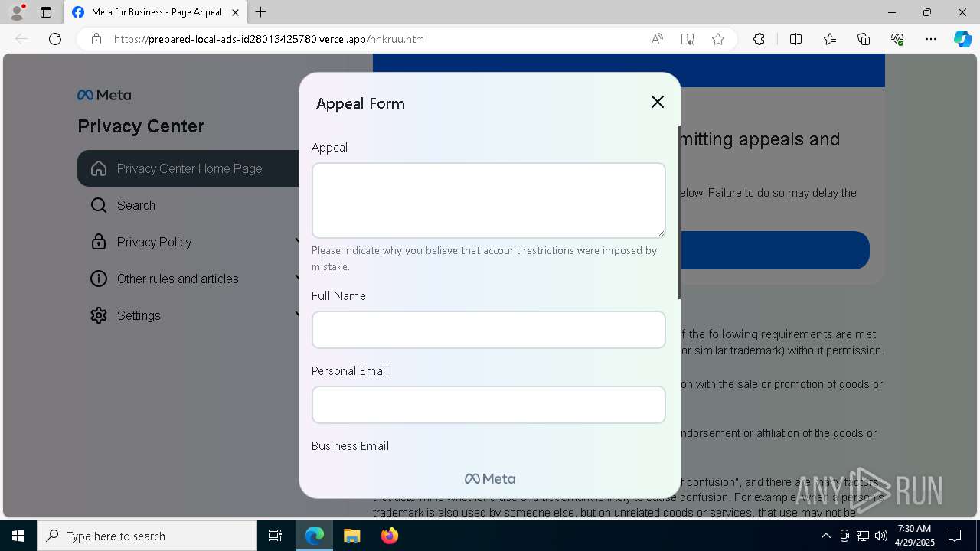980x551 pixels.
Task: Open Privacy Center Home Page menu item
Action: (188, 168)
